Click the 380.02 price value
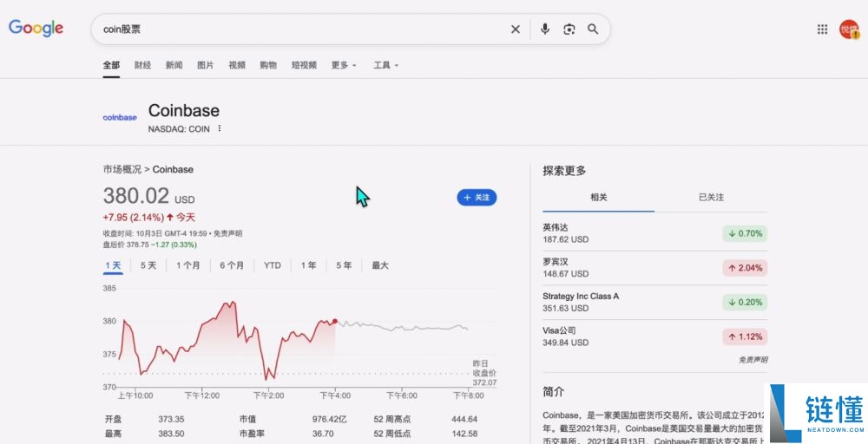 (x=136, y=196)
